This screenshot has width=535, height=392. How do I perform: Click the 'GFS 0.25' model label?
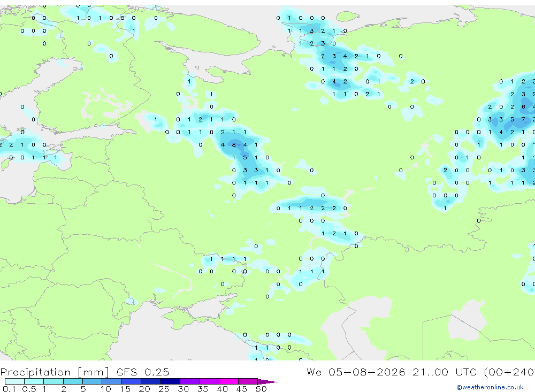pyautogui.click(x=143, y=372)
